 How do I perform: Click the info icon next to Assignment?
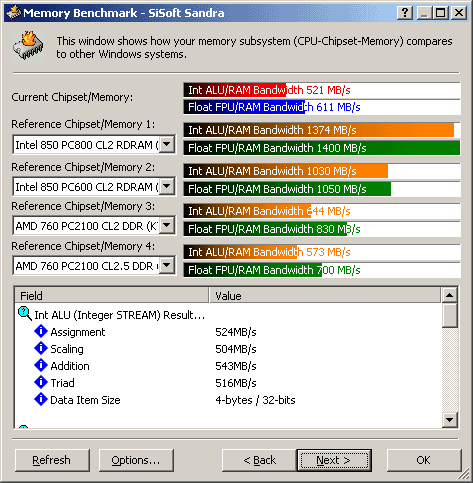(x=41, y=331)
